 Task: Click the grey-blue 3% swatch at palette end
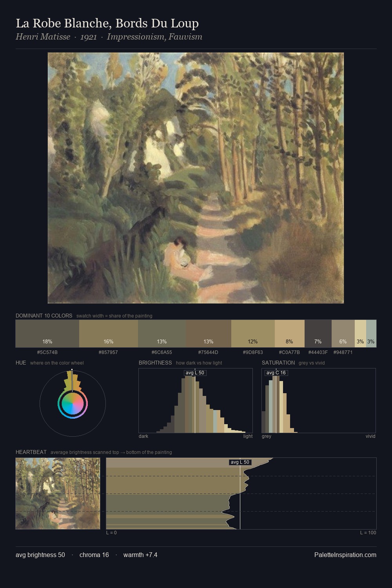[371, 334]
